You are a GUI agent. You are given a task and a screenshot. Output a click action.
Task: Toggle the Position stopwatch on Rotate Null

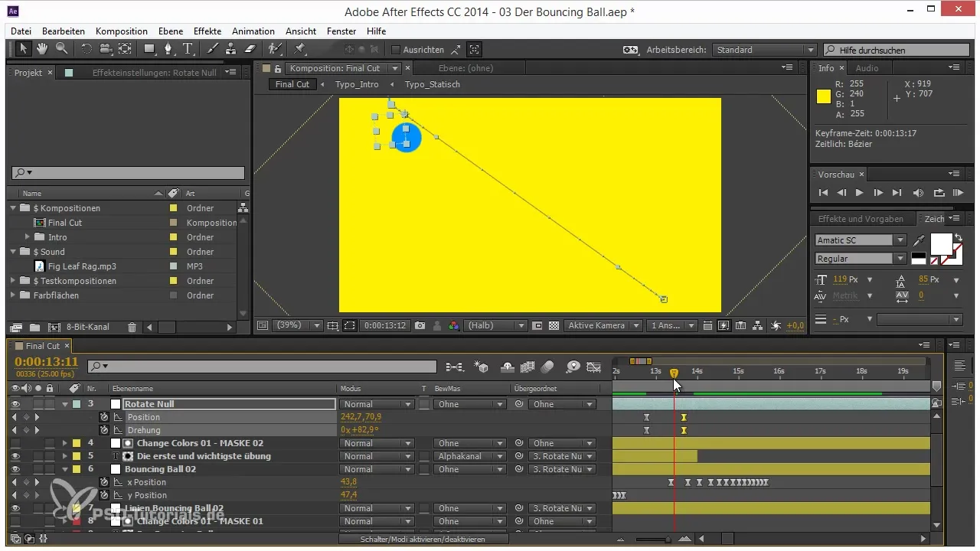click(105, 417)
